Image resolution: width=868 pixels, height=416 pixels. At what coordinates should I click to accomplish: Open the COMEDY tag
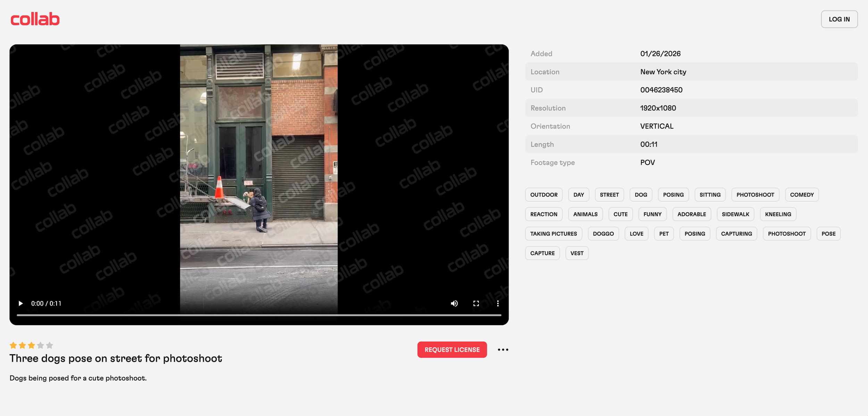801,195
